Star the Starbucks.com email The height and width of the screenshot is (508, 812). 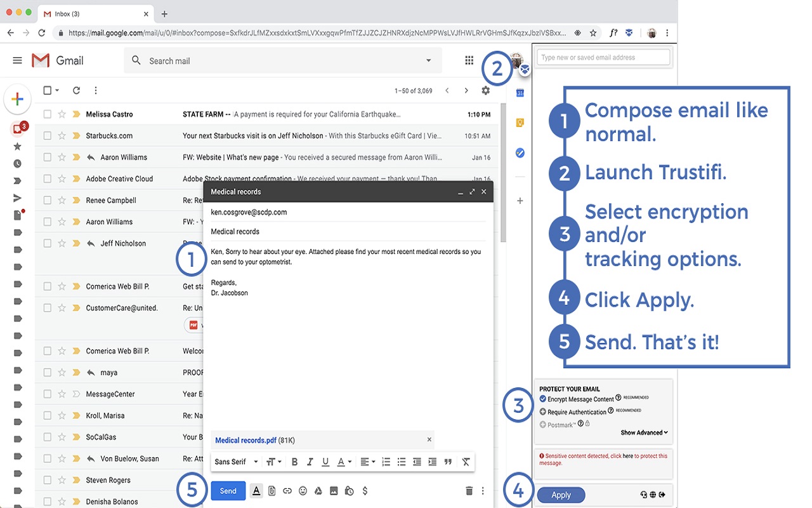click(62, 136)
